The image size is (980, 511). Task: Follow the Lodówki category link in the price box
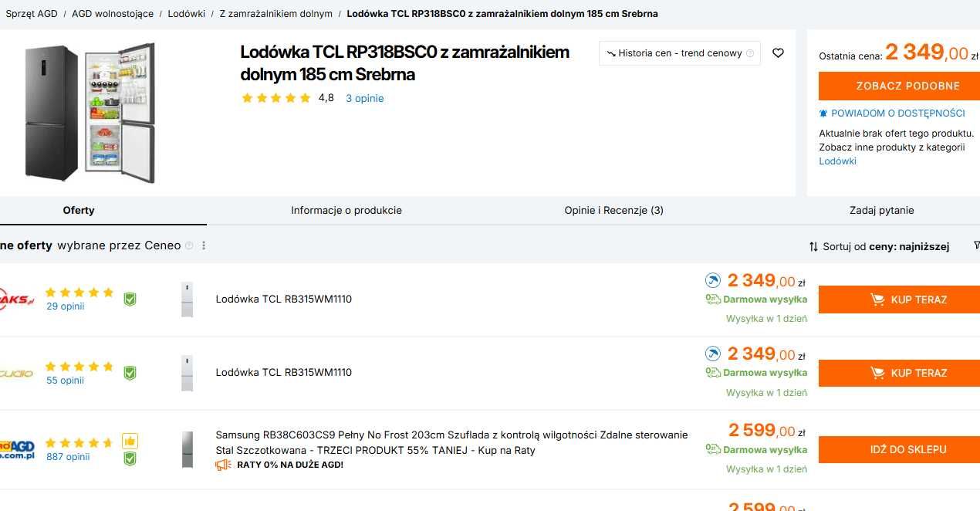tap(837, 161)
